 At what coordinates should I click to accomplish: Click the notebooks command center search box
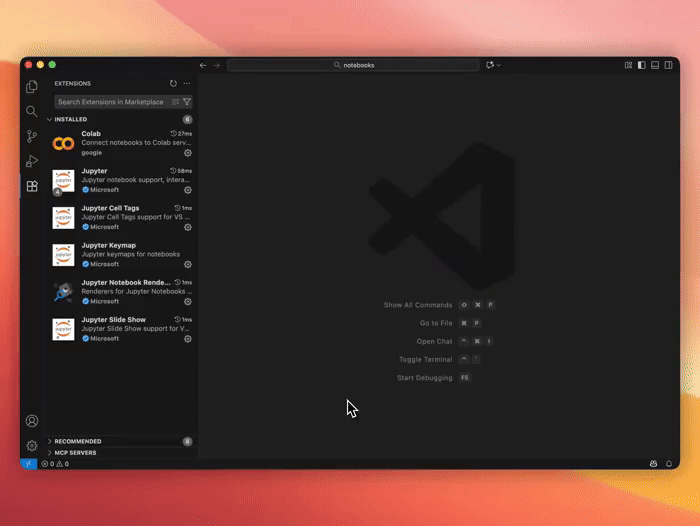(354, 65)
